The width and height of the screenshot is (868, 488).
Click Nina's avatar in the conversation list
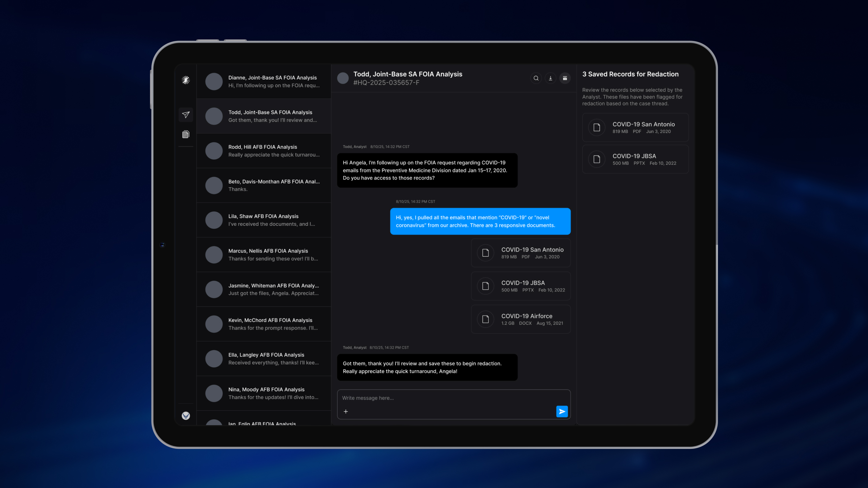[214, 393]
